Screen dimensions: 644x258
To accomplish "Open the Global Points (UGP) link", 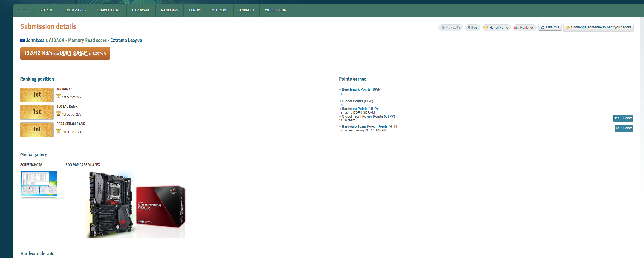I will pyautogui.click(x=357, y=101).
